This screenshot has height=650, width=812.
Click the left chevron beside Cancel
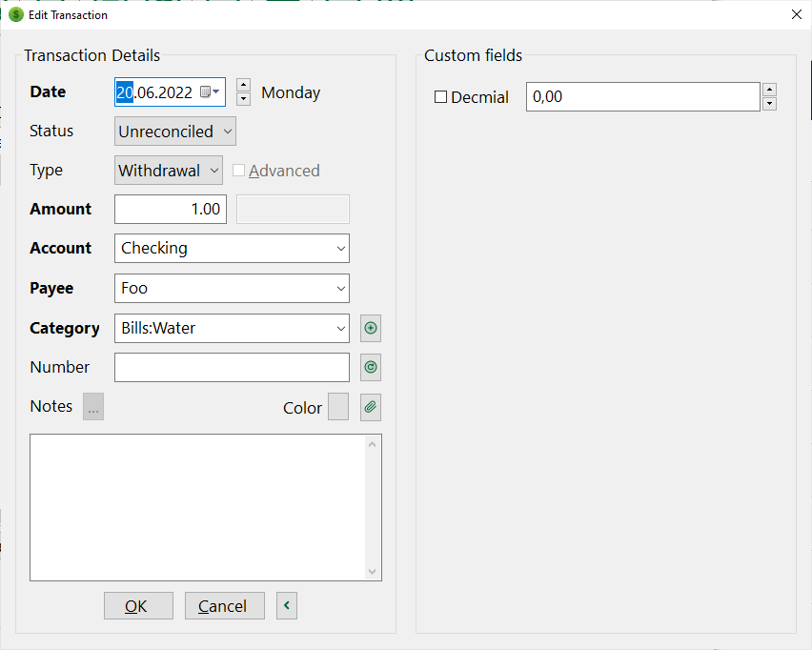pyautogui.click(x=286, y=605)
